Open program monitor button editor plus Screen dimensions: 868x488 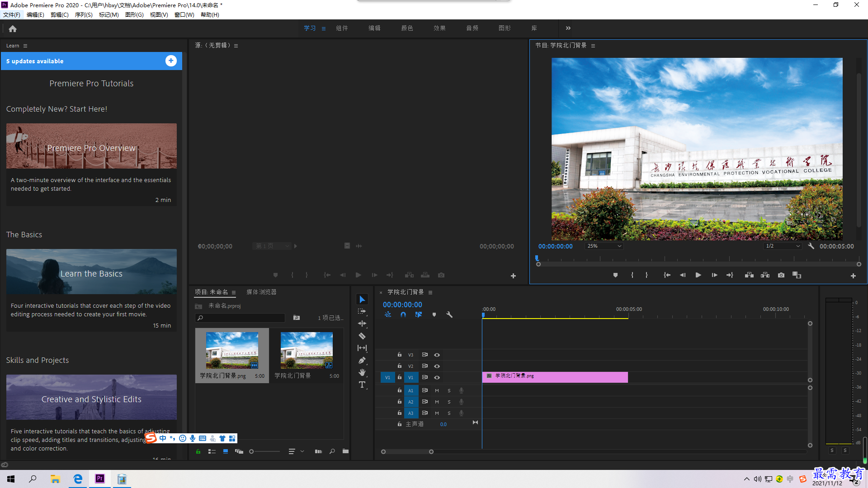[853, 276]
